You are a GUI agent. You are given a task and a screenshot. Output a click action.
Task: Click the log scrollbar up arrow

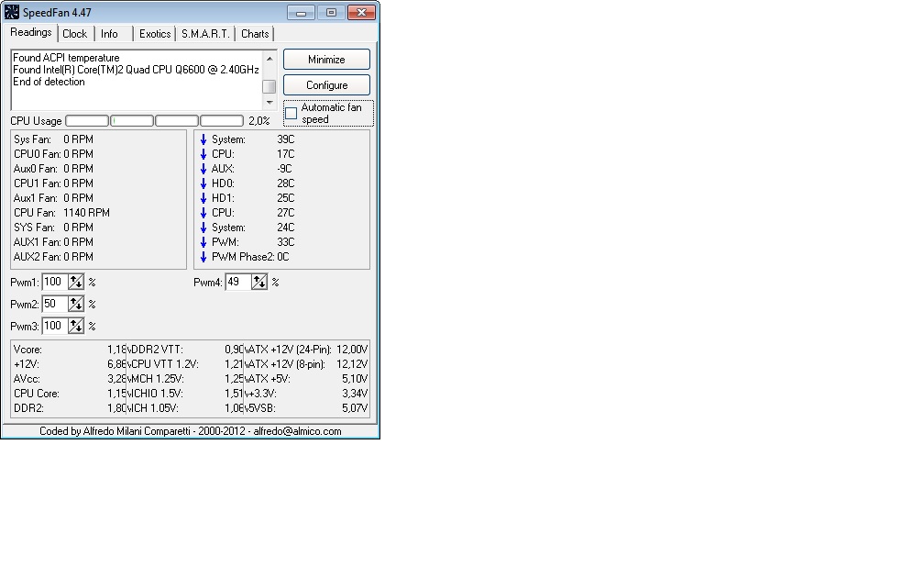(269, 59)
